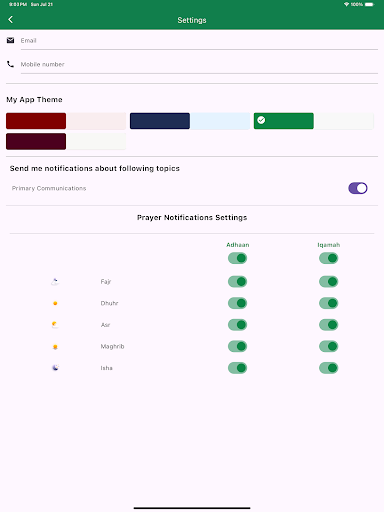The image size is (384, 512).
Task: Choose the dark maroon app theme
Action: pyautogui.click(x=66, y=141)
